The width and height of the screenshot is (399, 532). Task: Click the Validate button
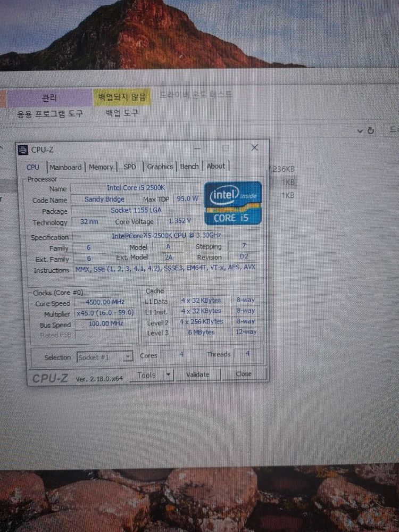197,375
